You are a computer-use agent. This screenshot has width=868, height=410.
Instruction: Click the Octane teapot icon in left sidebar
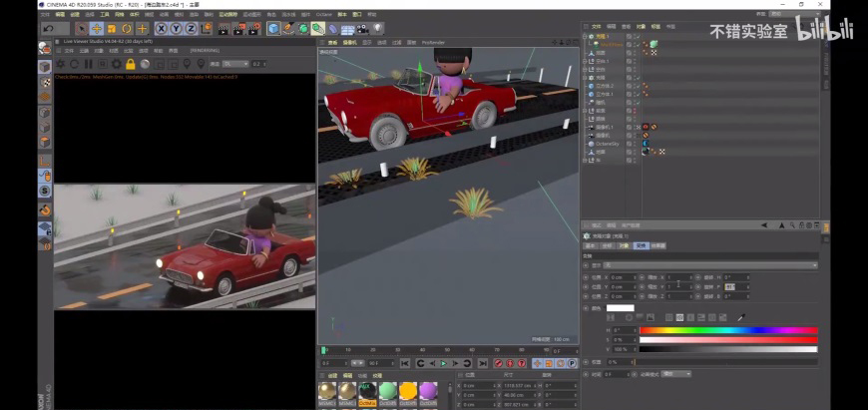pyautogui.click(x=45, y=49)
